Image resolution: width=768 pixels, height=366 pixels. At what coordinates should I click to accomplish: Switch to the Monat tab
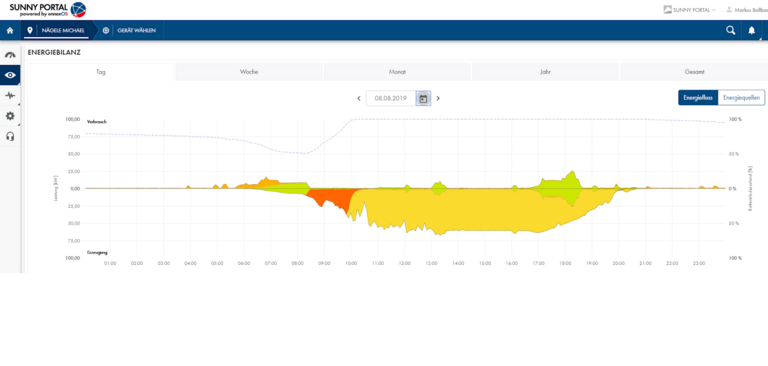(397, 72)
